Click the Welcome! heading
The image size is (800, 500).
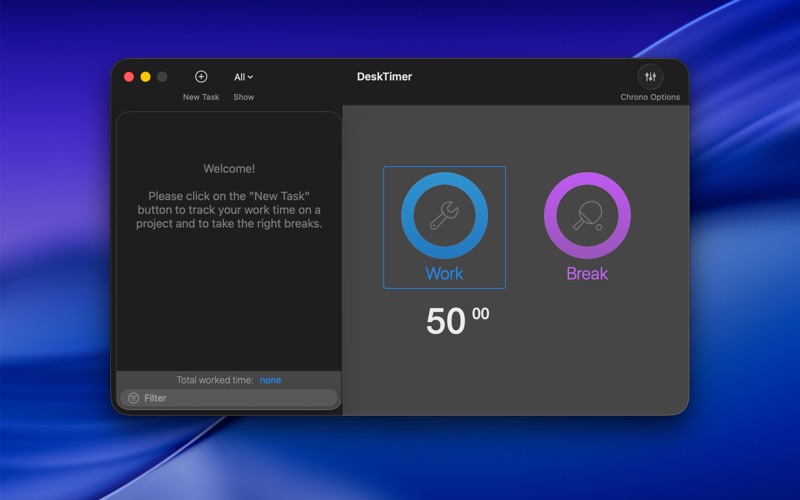pyautogui.click(x=229, y=169)
